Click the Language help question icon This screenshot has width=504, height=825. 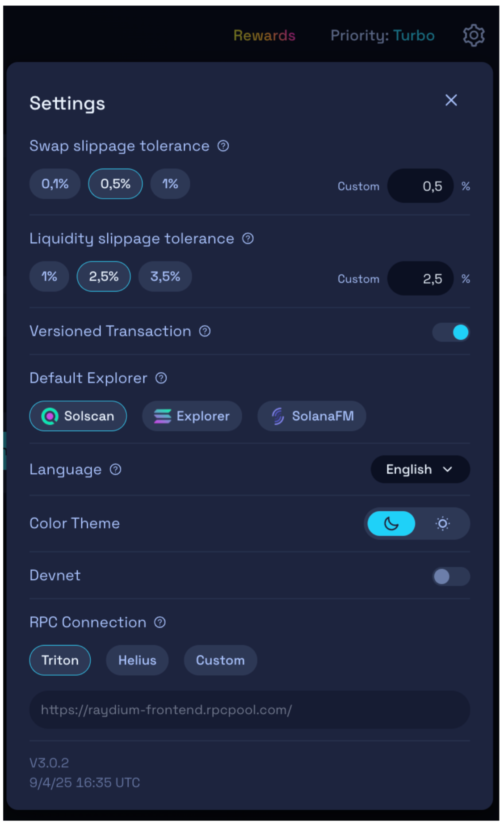[116, 470]
